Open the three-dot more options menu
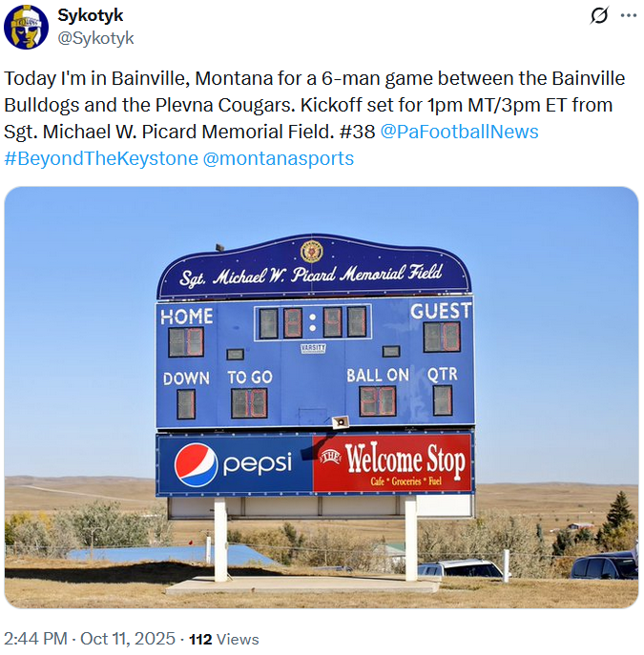 (628, 16)
